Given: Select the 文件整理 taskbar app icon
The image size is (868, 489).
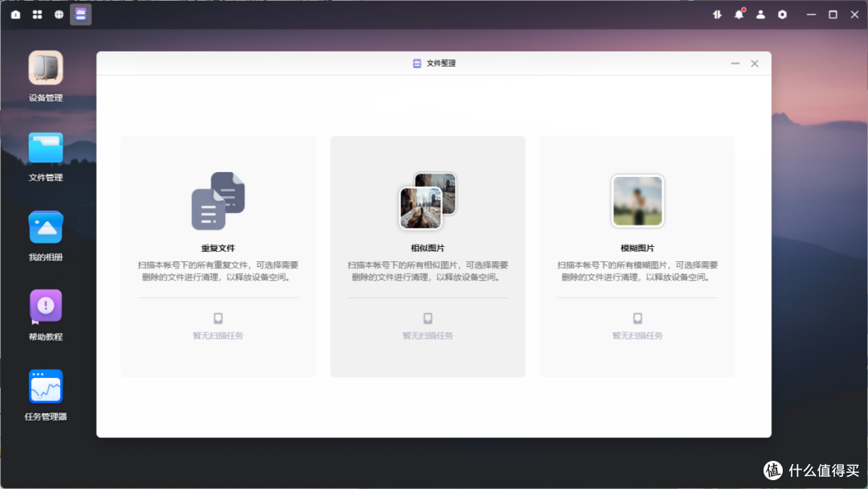Looking at the screenshot, I should click(81, 14).
